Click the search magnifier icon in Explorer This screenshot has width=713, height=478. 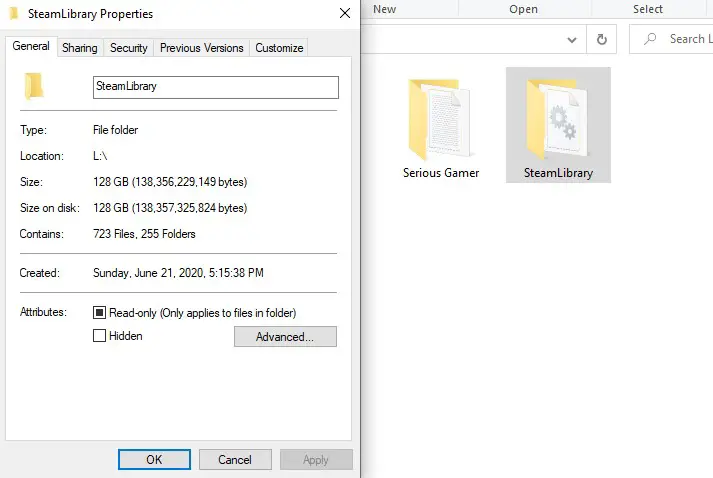(x=650, y=39)
